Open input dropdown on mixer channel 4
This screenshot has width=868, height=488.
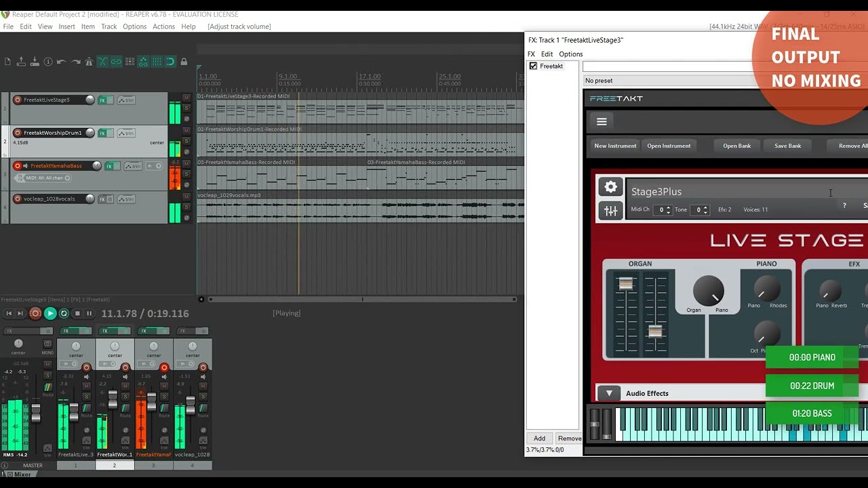click(185, 364)
